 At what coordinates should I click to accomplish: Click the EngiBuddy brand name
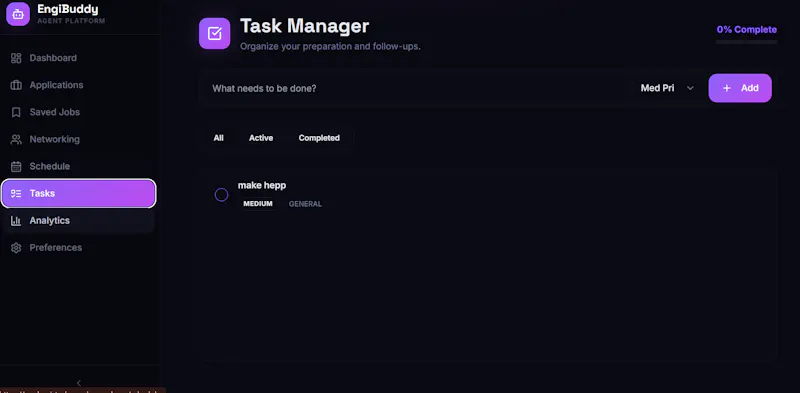[x=67, y=9]
